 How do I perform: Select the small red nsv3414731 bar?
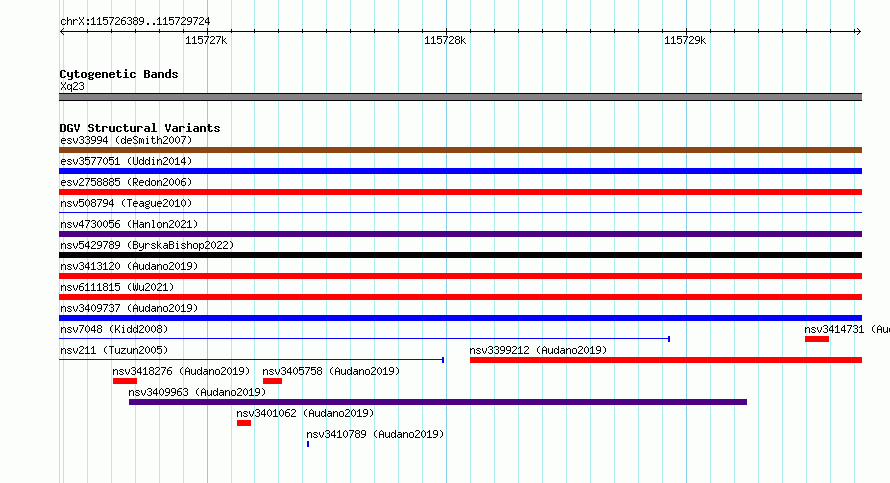click(817, 339)
